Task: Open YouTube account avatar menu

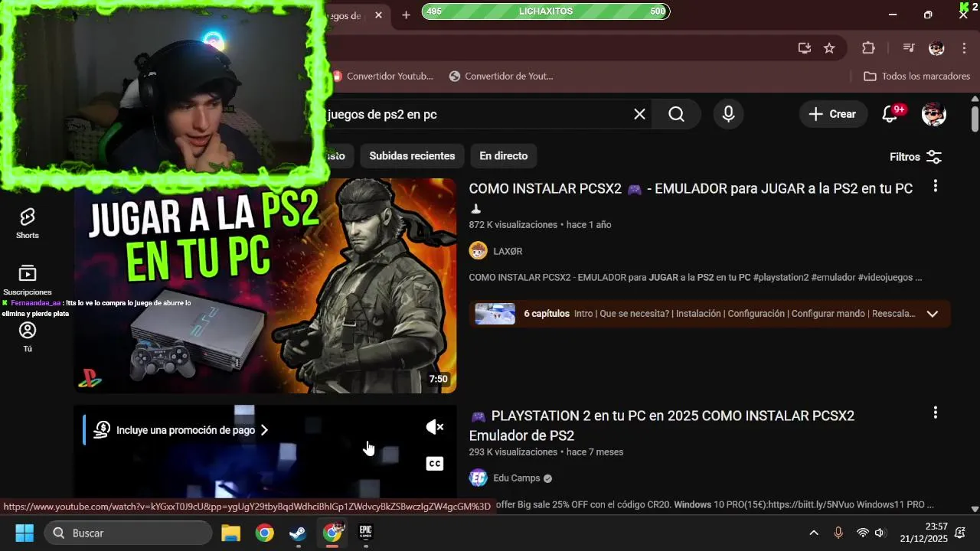Action: (x=933, y=114)
